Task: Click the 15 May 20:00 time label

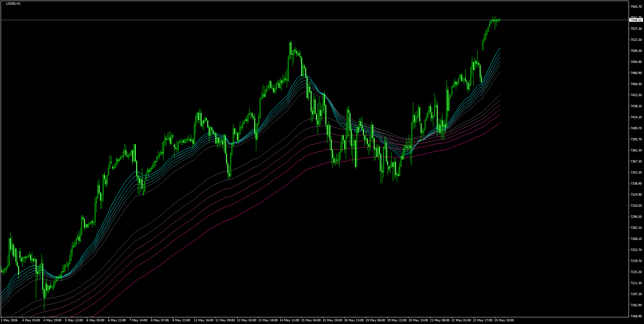Action: [332, 320]
